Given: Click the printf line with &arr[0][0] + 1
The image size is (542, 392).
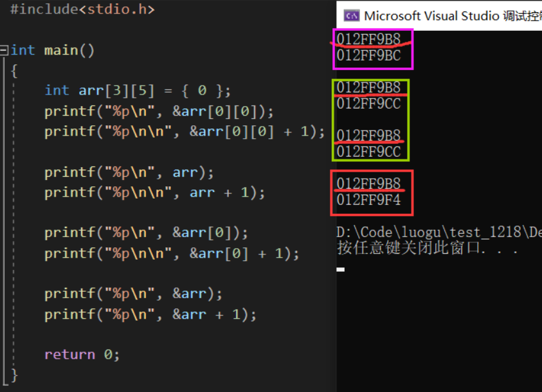Looking at the screenshot, I should point(185,132).
